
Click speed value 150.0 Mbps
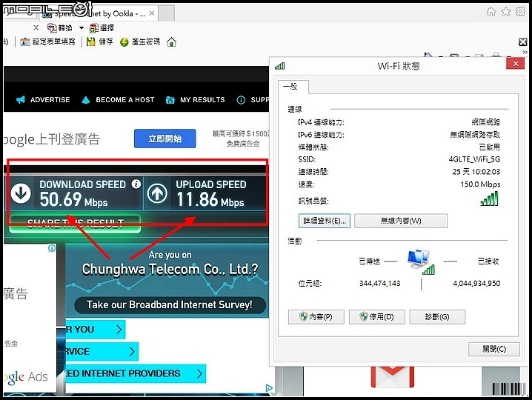480,184
